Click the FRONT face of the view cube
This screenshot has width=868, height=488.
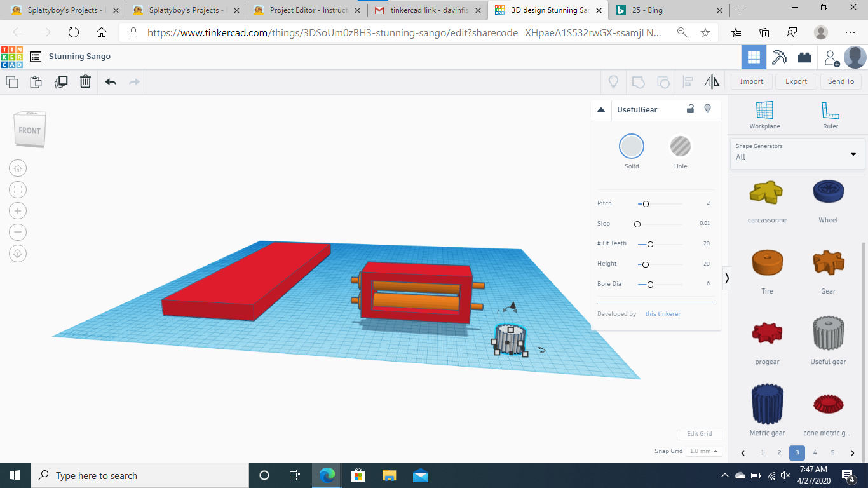[x=29, y=130]
